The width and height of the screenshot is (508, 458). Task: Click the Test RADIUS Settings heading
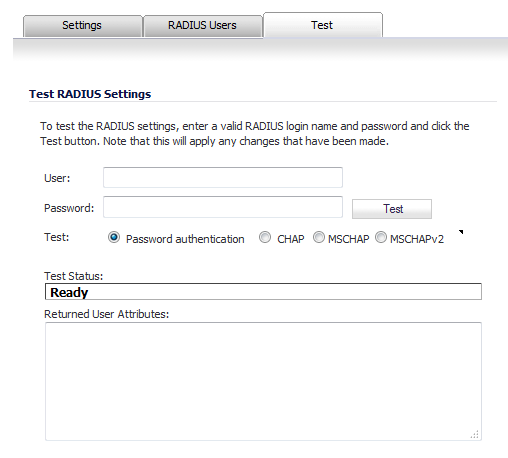(90, 94)
